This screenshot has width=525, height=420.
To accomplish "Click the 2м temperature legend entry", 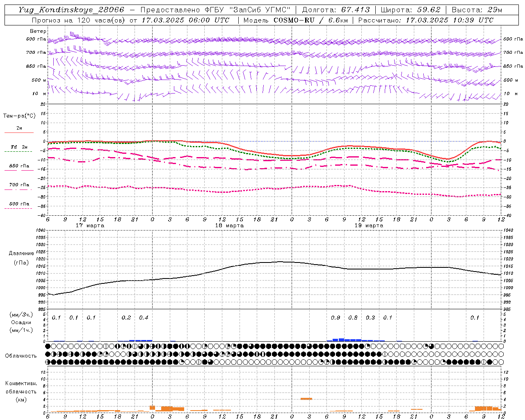I will pos(19,128).
